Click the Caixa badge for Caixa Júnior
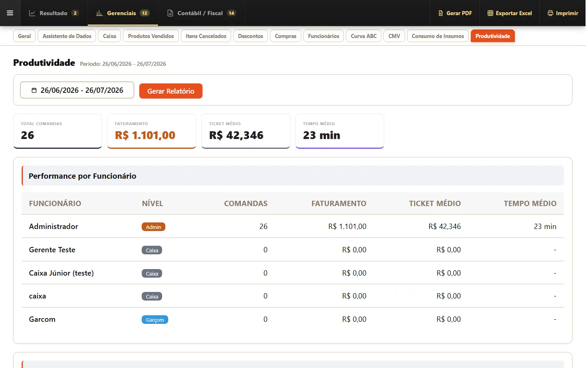 coord(152,274)
